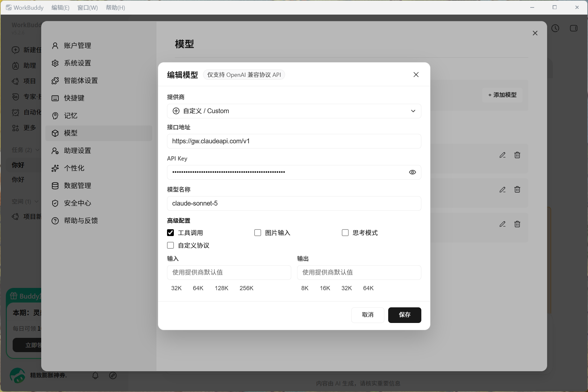The width and height of the screenshot is (588, 392).
Task: Expand the 任务 (2) section chevron
Action: tap(38, 150)
